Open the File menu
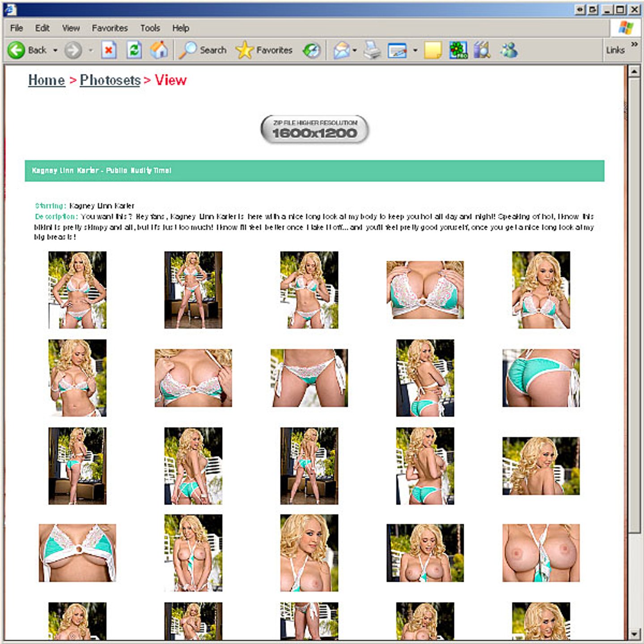Viewport: 644px width, 644px height. [x=17, y=28]
